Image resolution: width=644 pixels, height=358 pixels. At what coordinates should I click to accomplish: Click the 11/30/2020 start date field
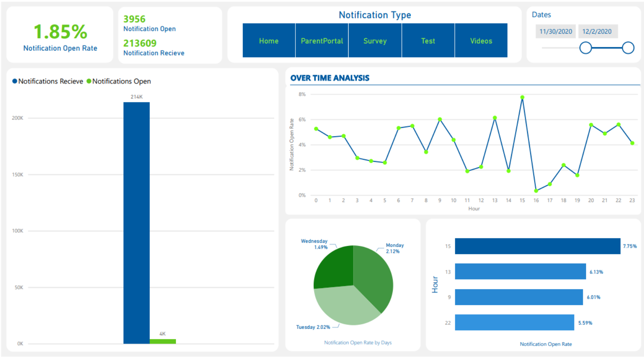556,32
